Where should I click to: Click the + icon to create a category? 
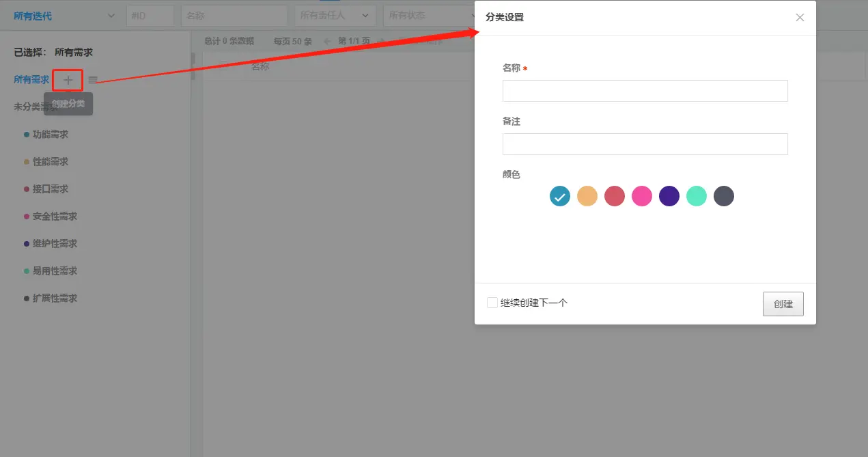(68, 80)
